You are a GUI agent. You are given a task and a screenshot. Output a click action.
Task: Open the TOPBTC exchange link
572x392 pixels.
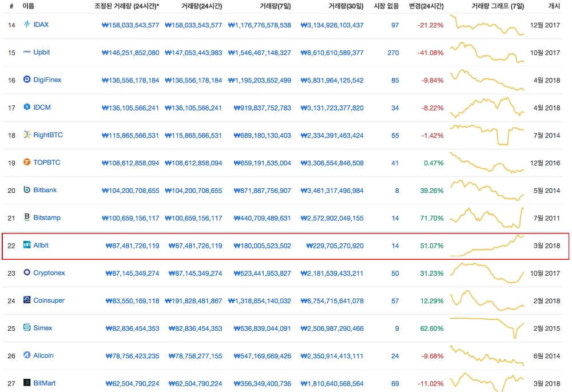coord(47,163)
